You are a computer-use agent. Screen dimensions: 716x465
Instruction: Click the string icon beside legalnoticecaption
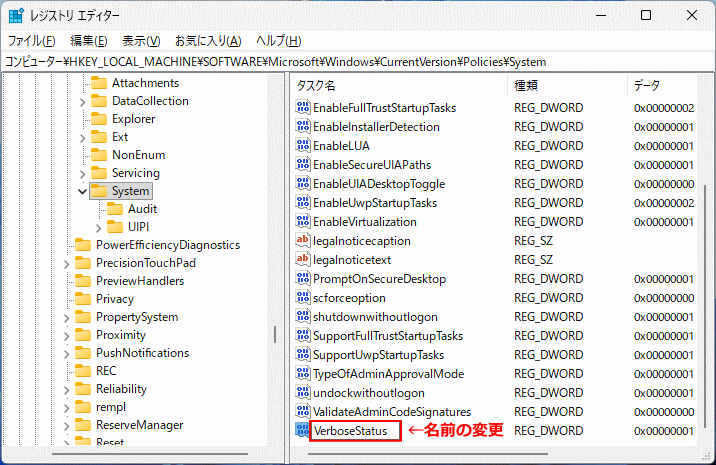[x=302, y=240]
